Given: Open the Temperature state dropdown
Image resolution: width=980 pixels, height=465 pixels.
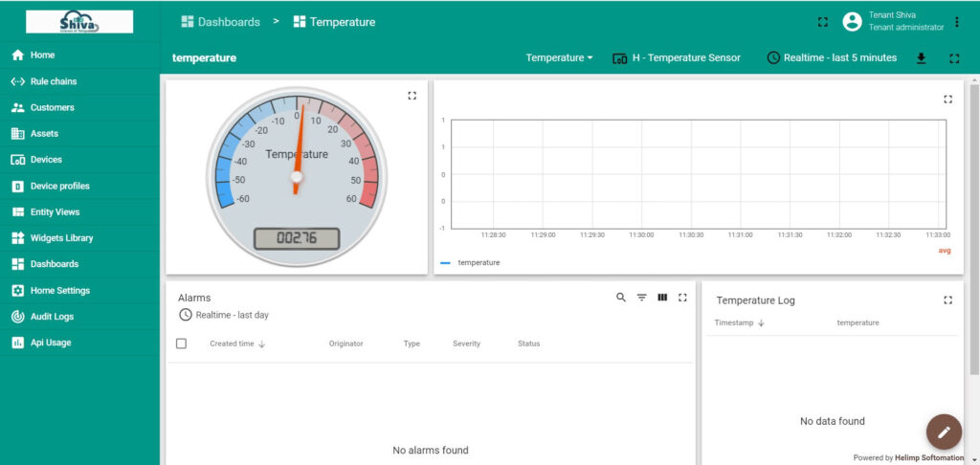Looking at the screenshot, I should click(559, 58).
